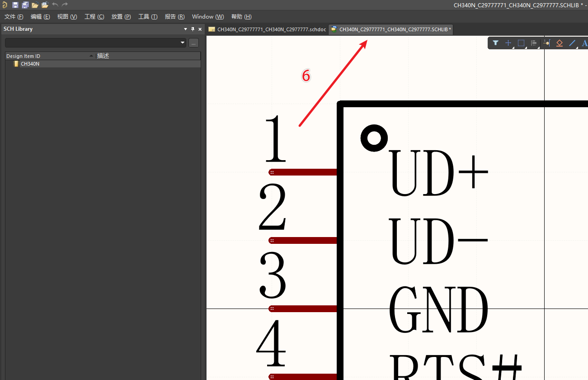The height and width of the screenshot is (380, 588).
Task: Switch to the .schdoc document tab
Action: click(x=267, y=29)
